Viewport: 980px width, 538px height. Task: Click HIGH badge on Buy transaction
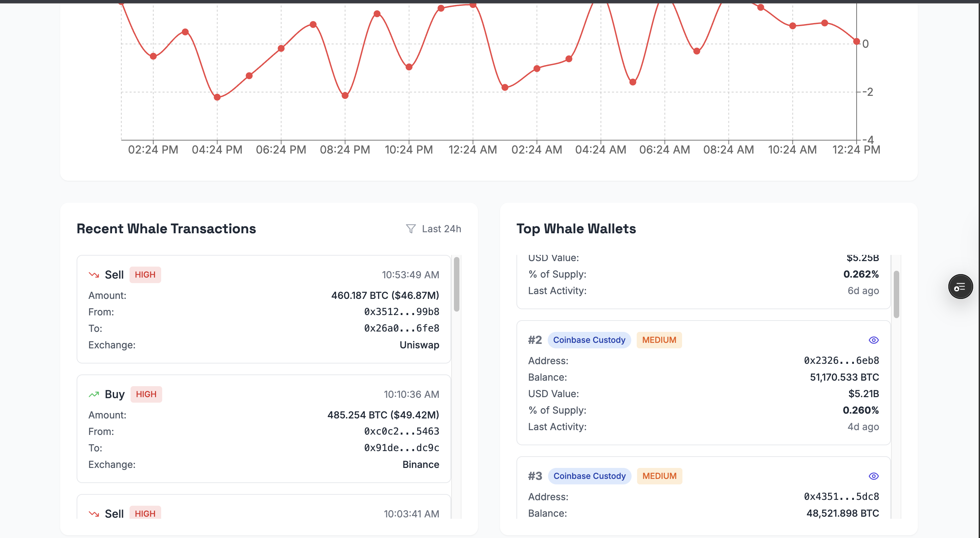pyautogui.click(x=146, y=394)
